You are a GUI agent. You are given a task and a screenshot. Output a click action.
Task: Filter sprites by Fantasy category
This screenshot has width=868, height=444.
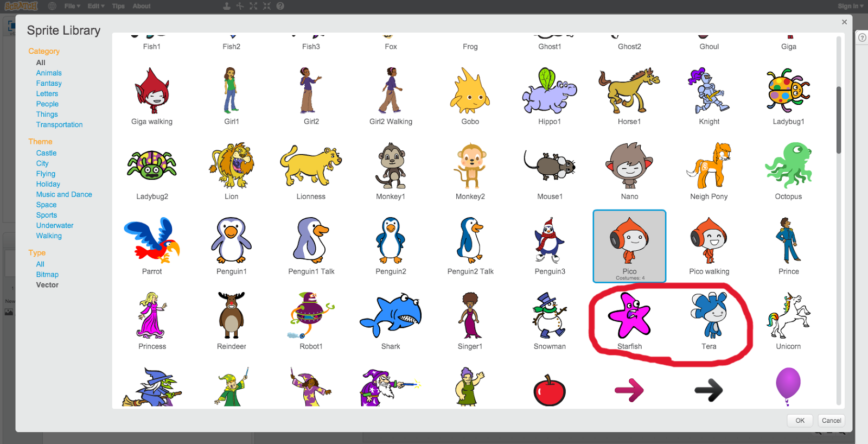pyautogui.click(x=49, y=83)
